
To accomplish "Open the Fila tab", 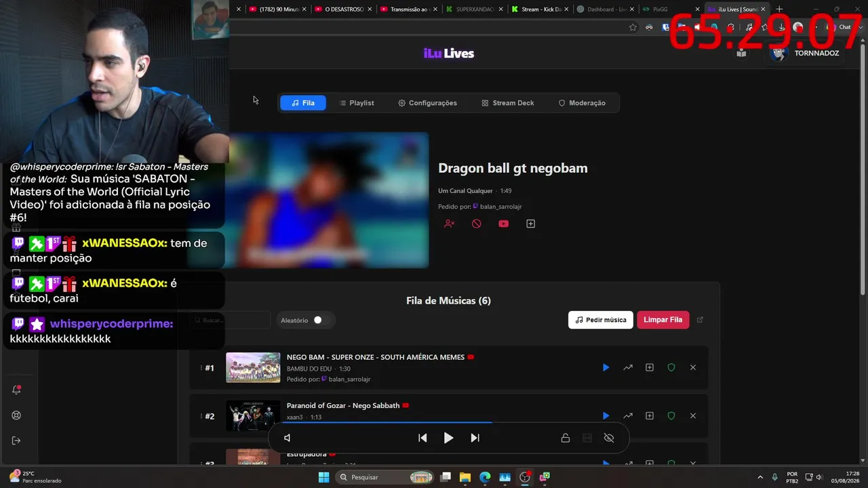I will click(303, 103).
